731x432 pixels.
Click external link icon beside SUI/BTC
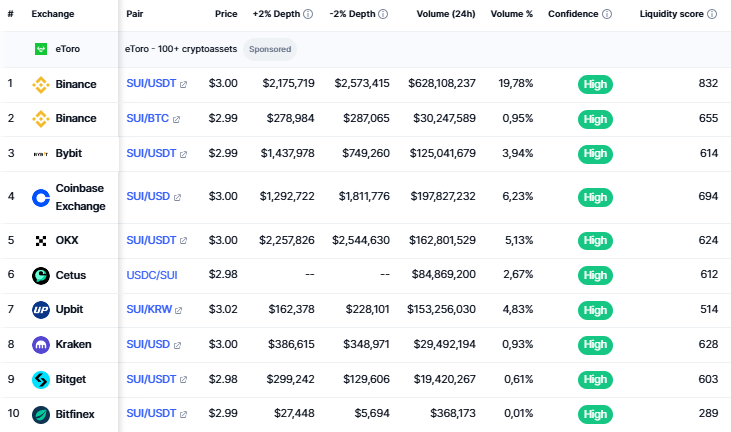[176, 119]
